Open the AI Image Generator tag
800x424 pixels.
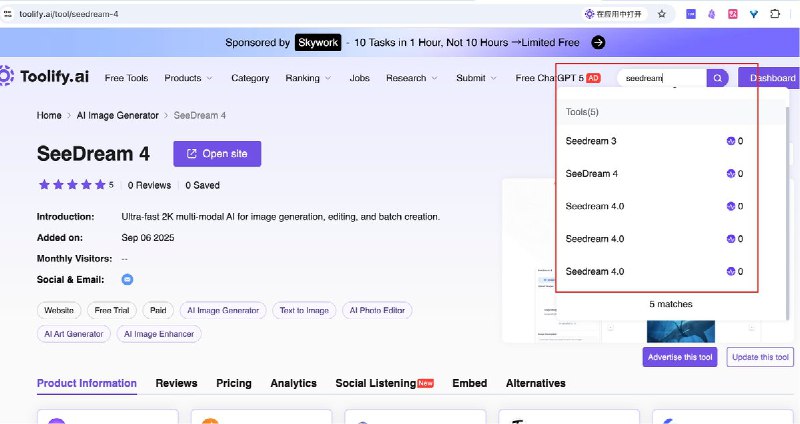pos(223,310)
